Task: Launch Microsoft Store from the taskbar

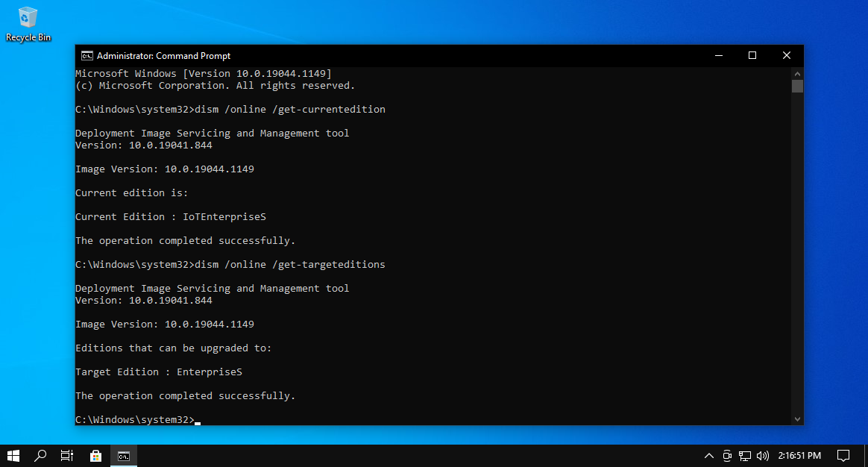Action: pos(95,455)
